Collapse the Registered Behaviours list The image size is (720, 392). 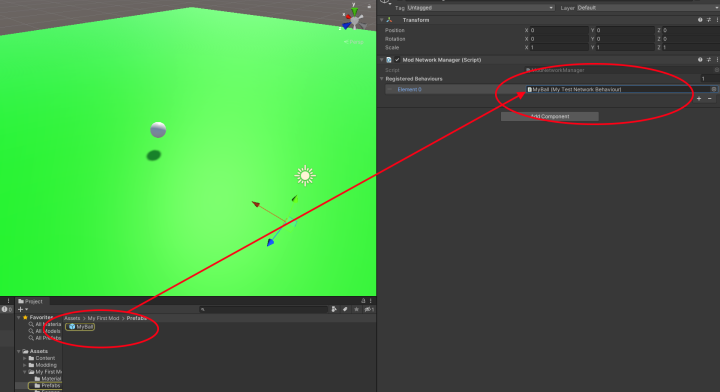(x=382, y=79)
